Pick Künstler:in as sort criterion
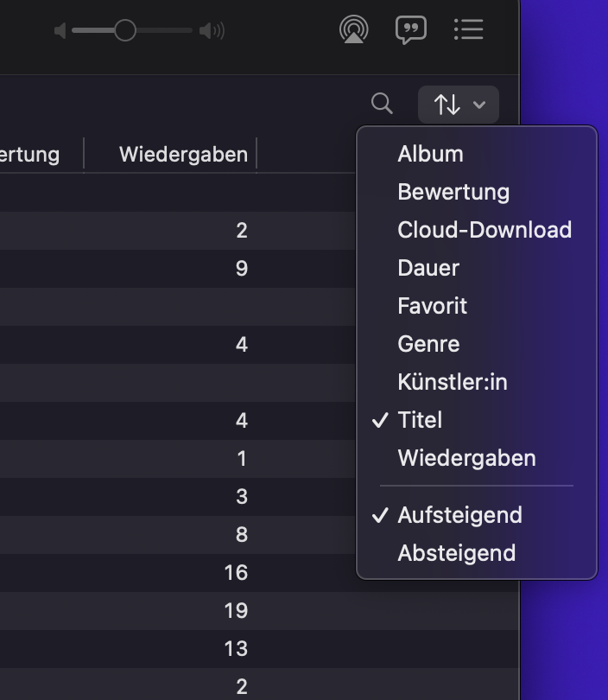 click(453, 382)
